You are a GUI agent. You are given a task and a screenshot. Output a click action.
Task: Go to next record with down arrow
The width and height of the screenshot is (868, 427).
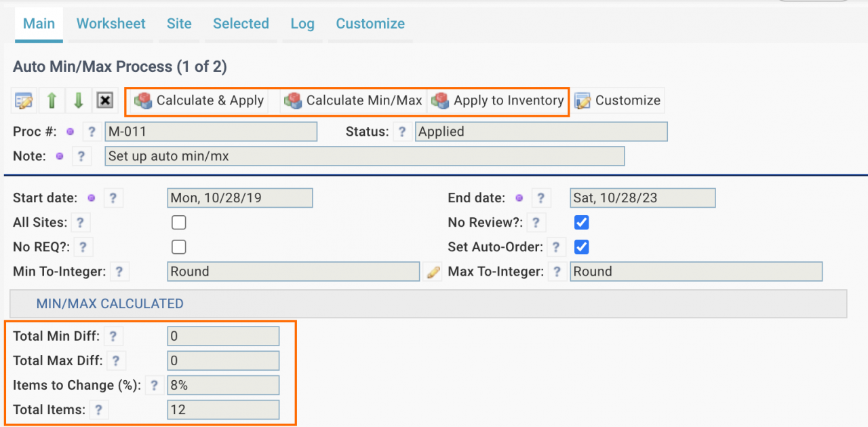tap(78, 100)
